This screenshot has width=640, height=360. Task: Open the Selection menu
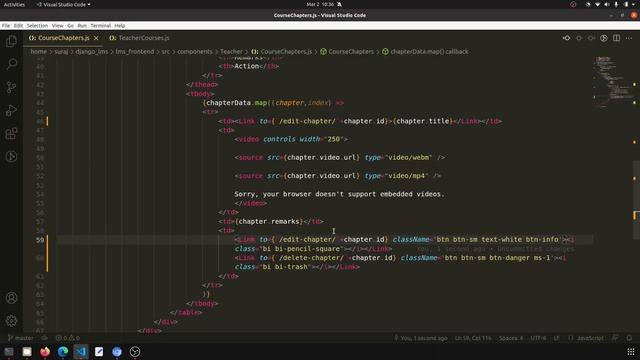(37, 25)
